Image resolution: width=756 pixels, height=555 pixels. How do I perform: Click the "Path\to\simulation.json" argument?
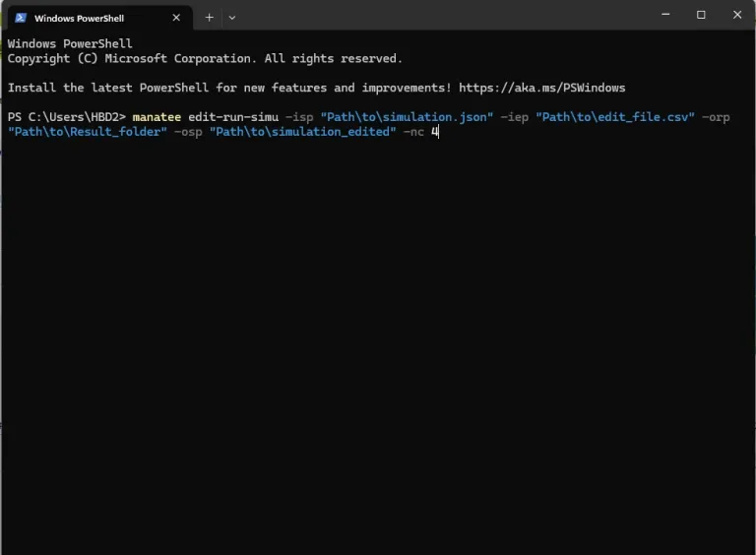[407, 117]
